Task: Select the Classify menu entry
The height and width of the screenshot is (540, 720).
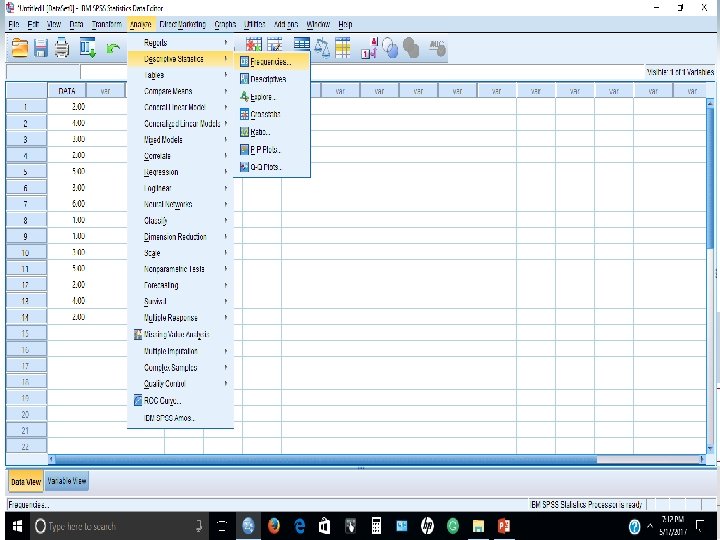Action: click(x=180, y=220)
